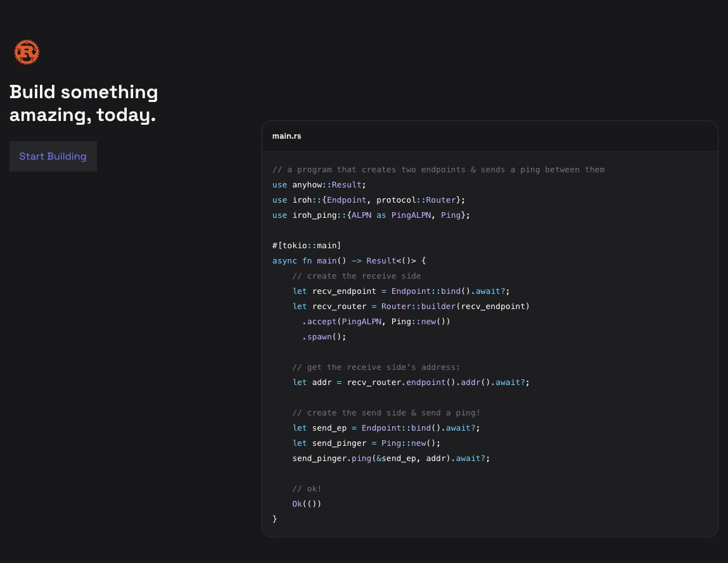Click the "let recv_endpoint" line
Viewport: 728px width, 563px height.
click(x=401, y=291)
